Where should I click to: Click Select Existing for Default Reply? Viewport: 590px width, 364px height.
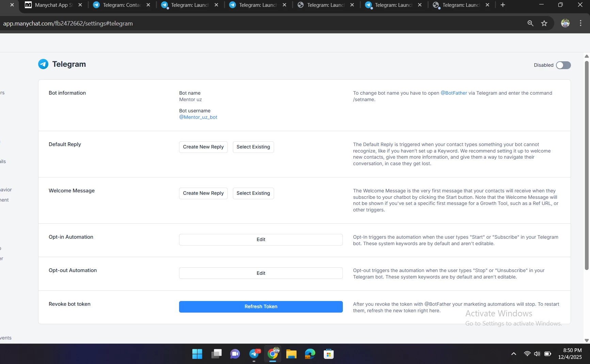point(253,147)
